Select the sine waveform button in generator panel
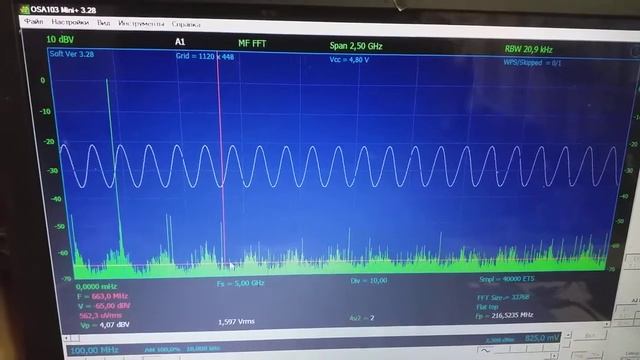 pyautogui.click(x=485, y=350)
